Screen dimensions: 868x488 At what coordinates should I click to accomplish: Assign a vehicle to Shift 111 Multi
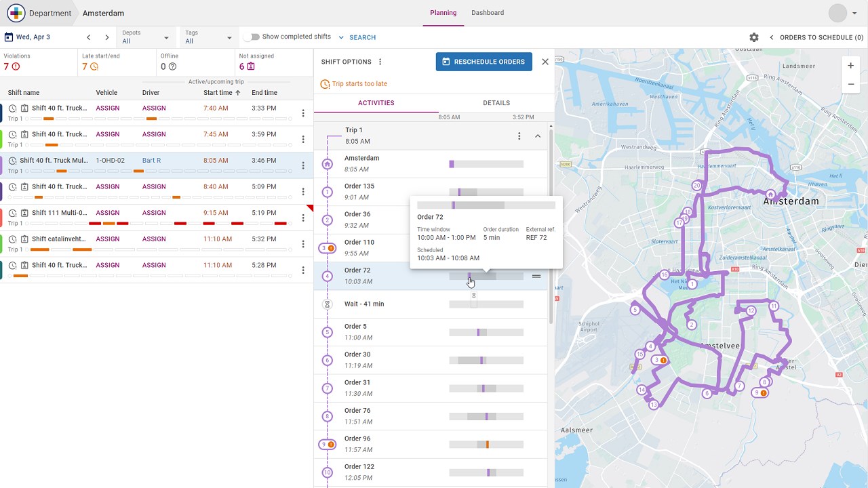pyautogui.click(x=108, y=213)
